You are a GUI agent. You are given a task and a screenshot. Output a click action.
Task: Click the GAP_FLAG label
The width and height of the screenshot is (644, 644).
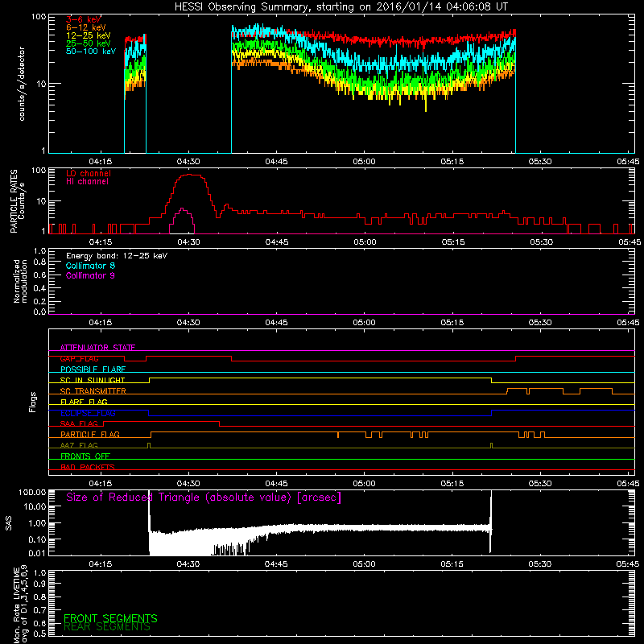pyautogui.click(x=79, y=358)
